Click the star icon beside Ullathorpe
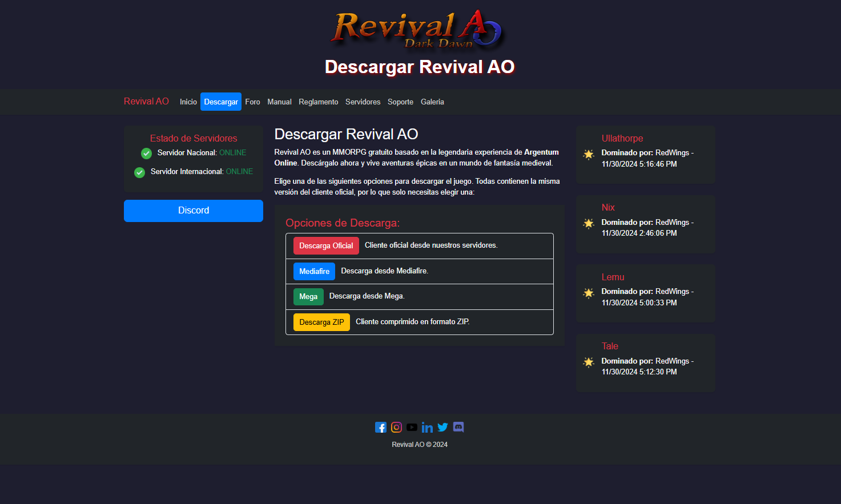 tap(589, 155)
